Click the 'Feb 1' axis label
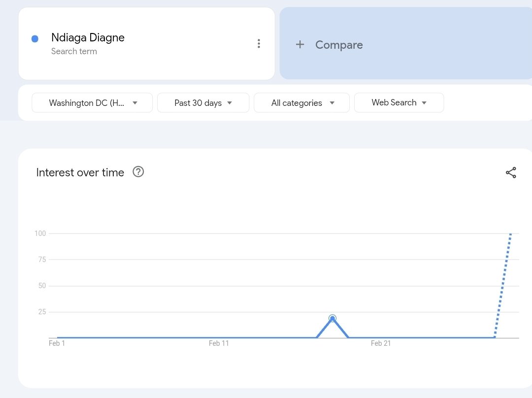The image size is (532, 398). 57,343
